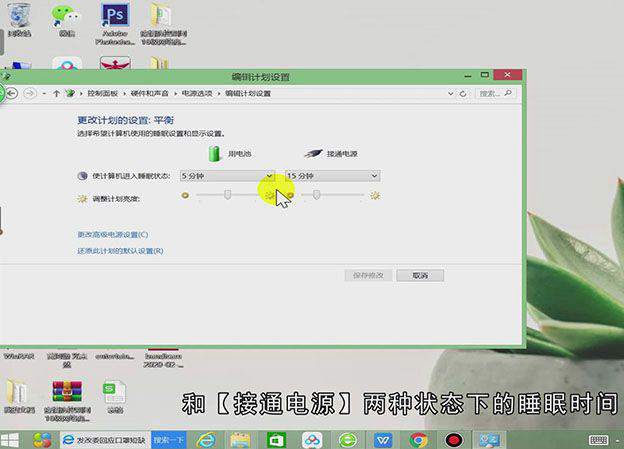Minimize the Edit Plan Settings window
The height and width of the screenshot is (449, 624).
[x=468, y=75]
